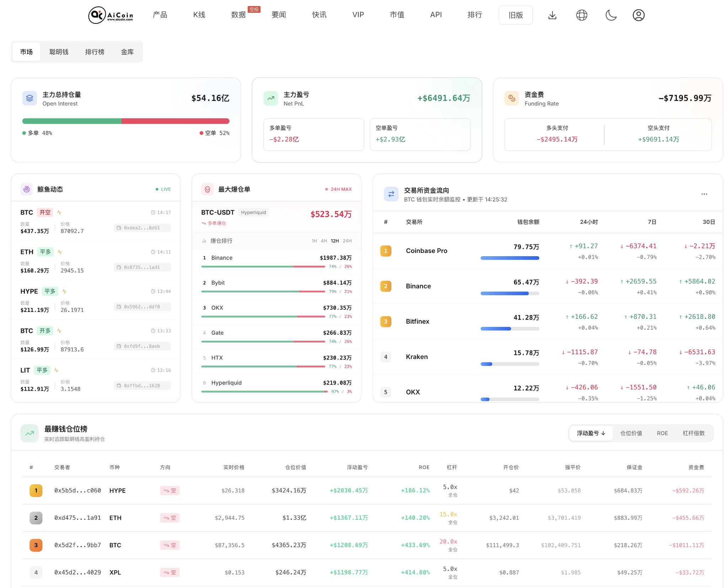728x588 pixels.
Task: Enable dark mode with the moon icon
Action: pyautogui.click(x=611, y=15)
